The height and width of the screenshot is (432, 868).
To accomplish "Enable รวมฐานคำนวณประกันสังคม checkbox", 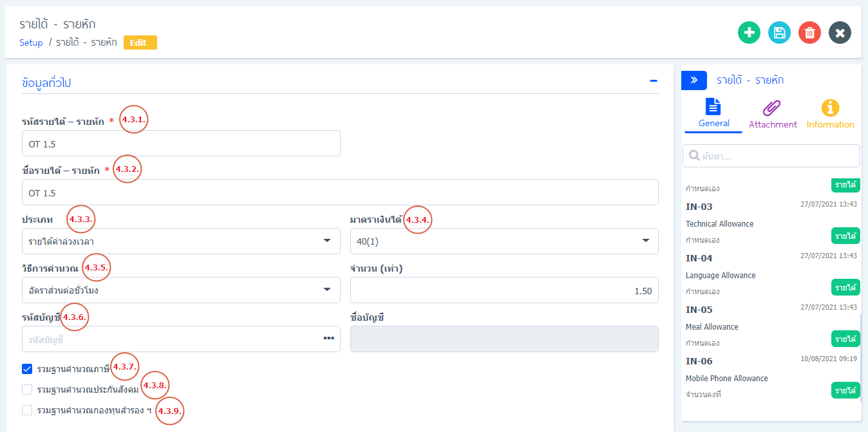I will (x=27, y=390).
